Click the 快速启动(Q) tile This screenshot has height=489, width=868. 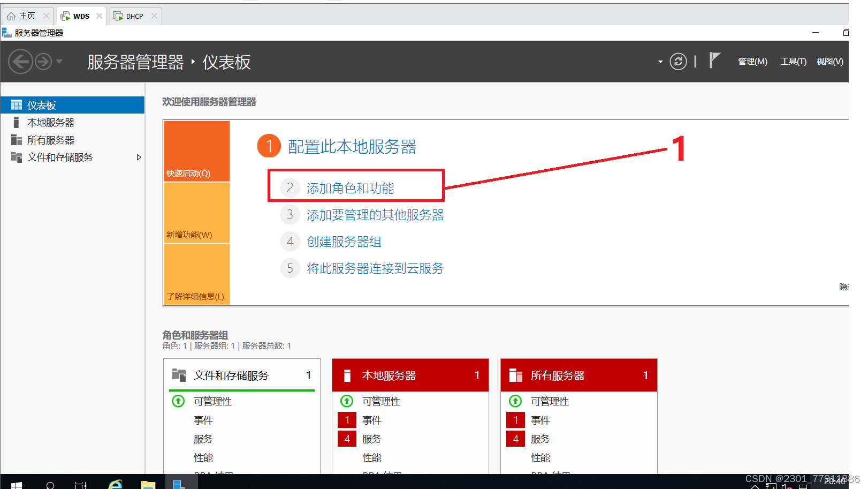point(196,151)
